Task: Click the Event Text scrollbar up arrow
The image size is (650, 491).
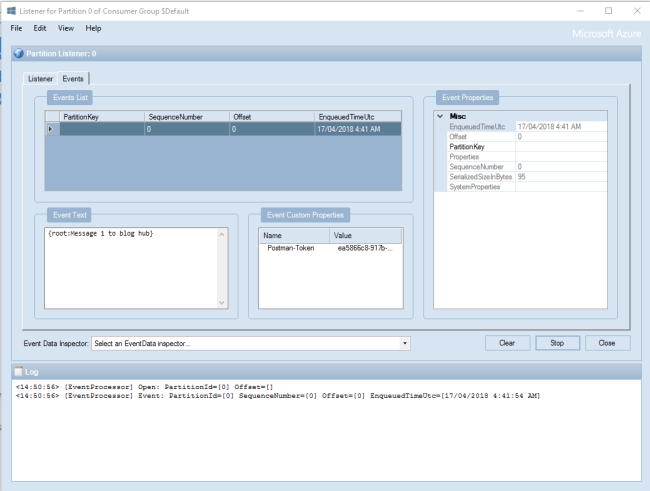Action: pos(222,234)
